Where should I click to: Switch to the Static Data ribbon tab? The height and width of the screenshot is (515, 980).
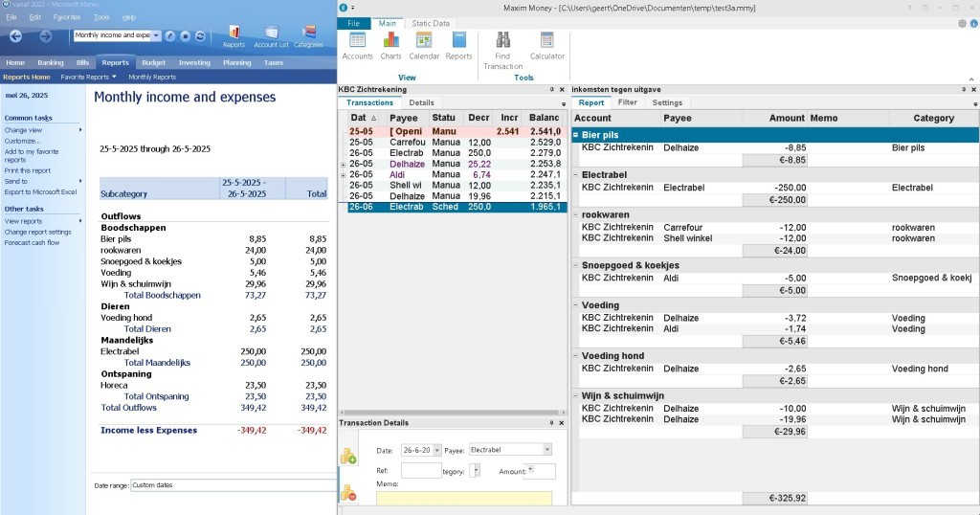click(x=431, y=23)
